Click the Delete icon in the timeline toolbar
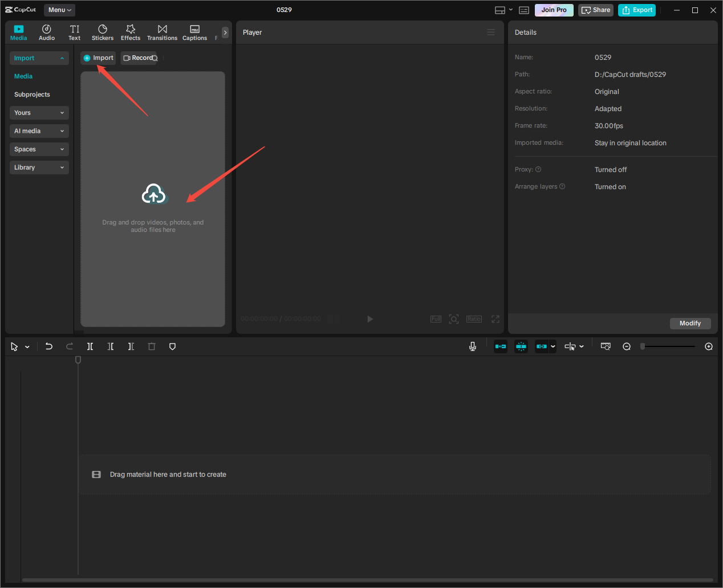The height and width of the screenshot is (588, 723). point(152,346)
